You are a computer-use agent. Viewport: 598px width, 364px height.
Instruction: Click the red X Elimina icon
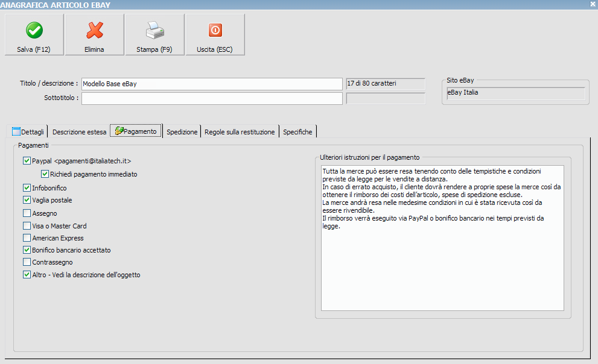95,30
